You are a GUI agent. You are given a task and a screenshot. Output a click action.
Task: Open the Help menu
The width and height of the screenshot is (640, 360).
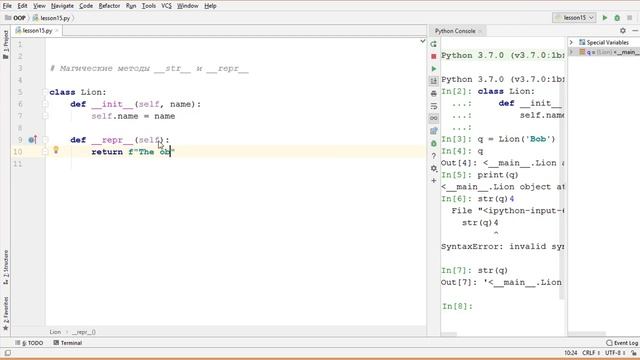click(210, 6)
